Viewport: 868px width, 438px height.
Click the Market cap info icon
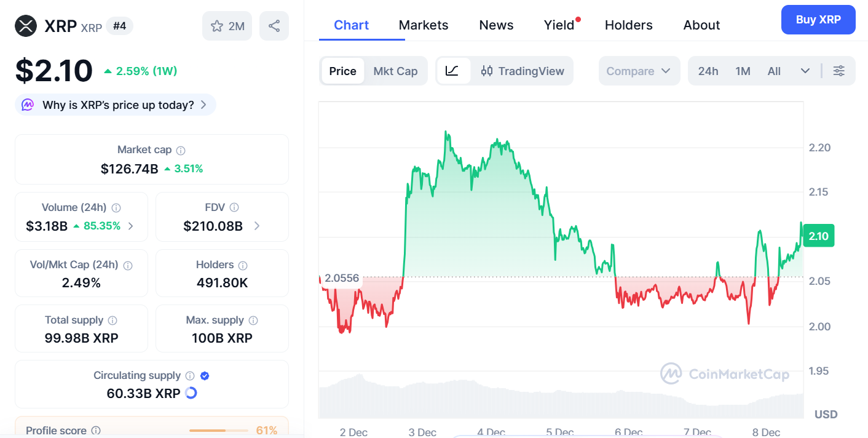pyautogui.click(x=181, y=150)
